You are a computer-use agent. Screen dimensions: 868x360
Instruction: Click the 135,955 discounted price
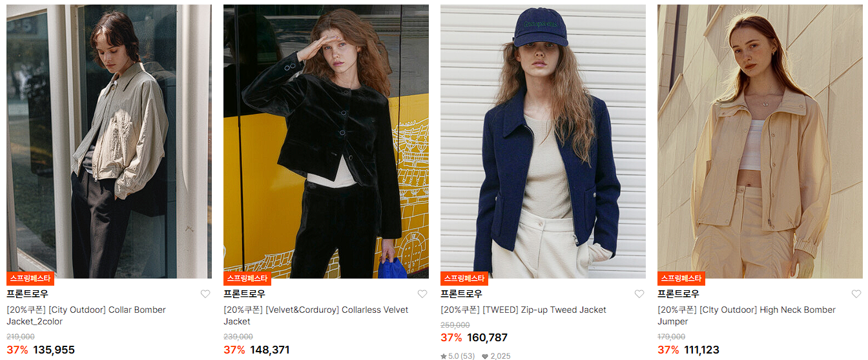click(x=54, y=350)
